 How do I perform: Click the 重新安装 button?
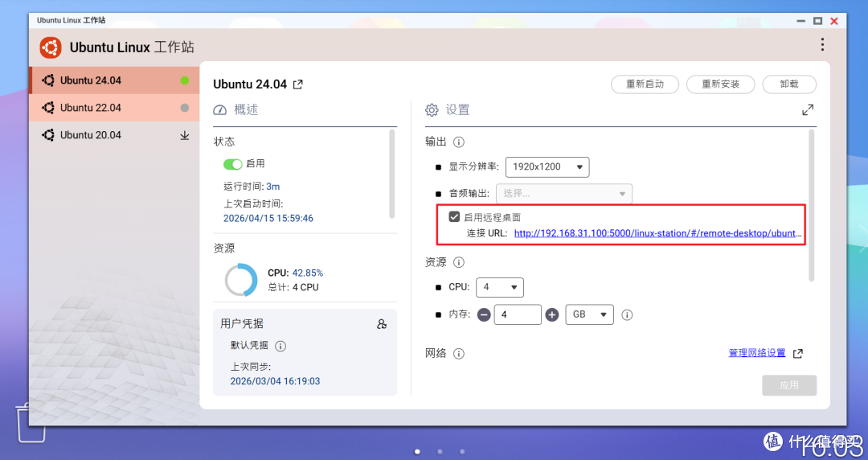tap(721, 84)
